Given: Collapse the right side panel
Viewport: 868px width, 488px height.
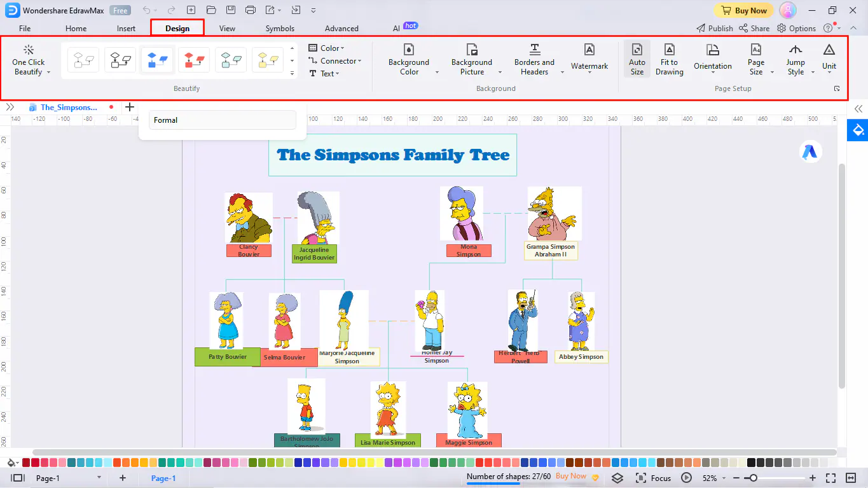Looking at the screenshot, I should pyautogui.click(x=858, y=109).
